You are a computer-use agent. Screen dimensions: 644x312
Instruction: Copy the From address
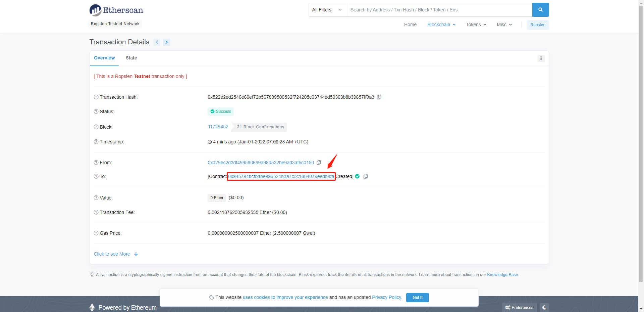[x=319, y=163]
